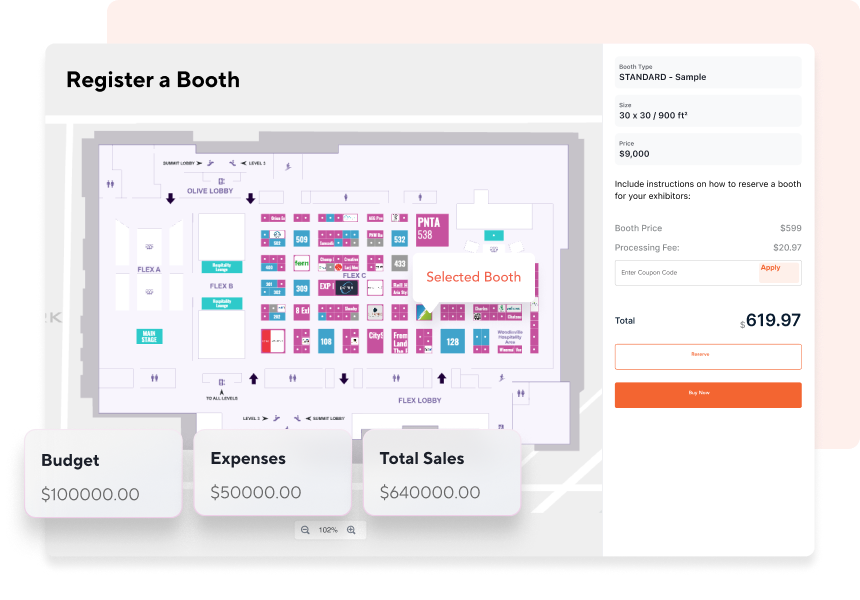Click the Reserve button

[x=708, y=356]
